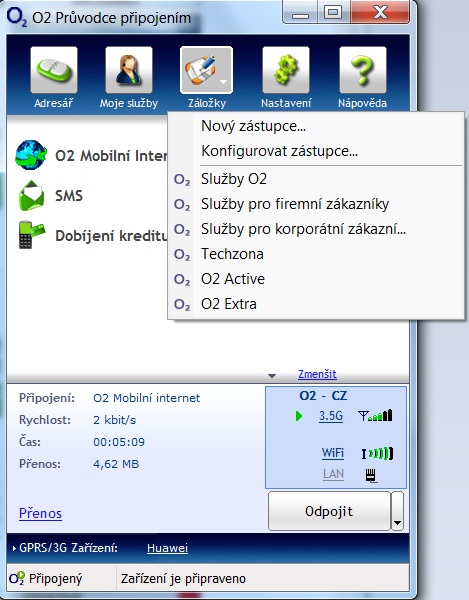Click the SMS green envelope icon
Image resolution: width=469 pixels, height=600 pixels.
click(x=31, y=196)
